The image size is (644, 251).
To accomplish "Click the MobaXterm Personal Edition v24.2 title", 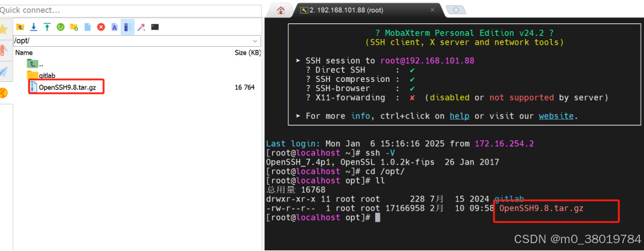I will 464,33.
